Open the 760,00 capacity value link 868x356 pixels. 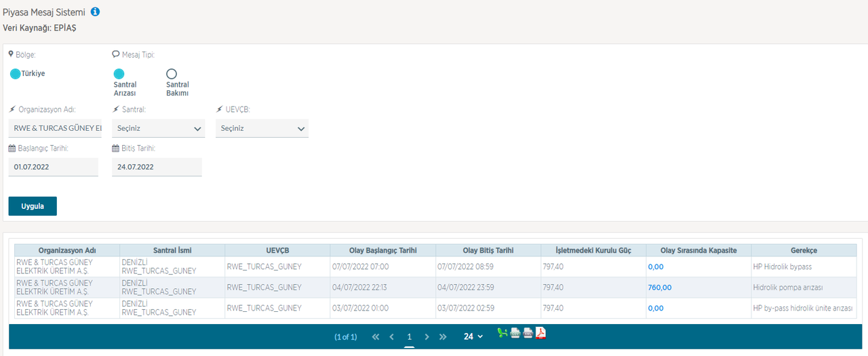click(x=660, y=288)
